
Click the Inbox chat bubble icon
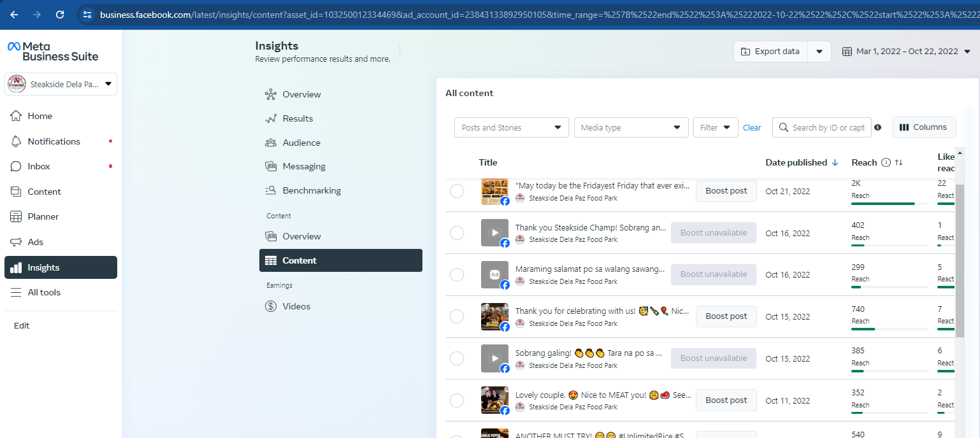click(16, 166)
